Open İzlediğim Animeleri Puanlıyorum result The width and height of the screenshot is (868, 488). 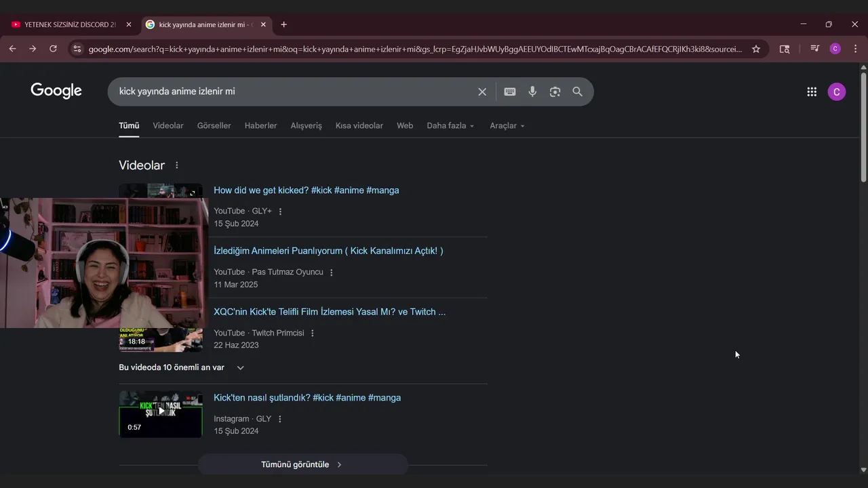pos(328,251)
